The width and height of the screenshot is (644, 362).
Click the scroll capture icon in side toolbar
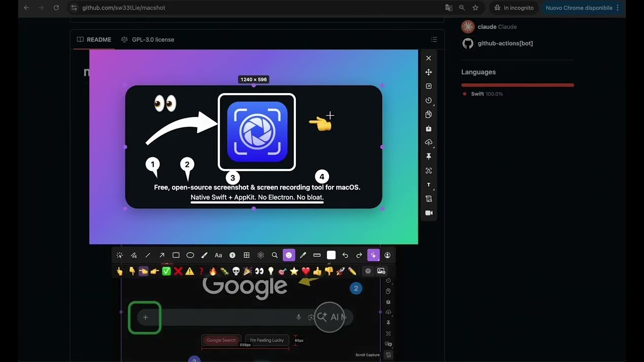coord(429,199)
